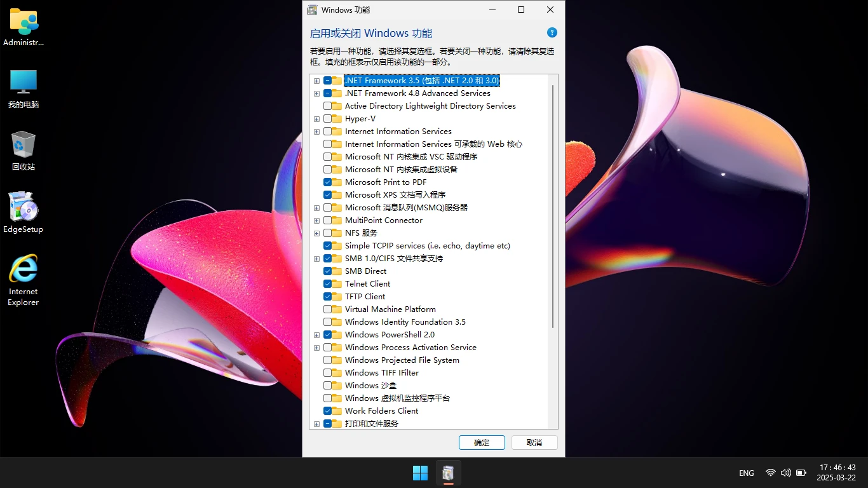Expand the 打印和文件服务 node
This screenshot has width=868, height=488.
coord(316,424)
